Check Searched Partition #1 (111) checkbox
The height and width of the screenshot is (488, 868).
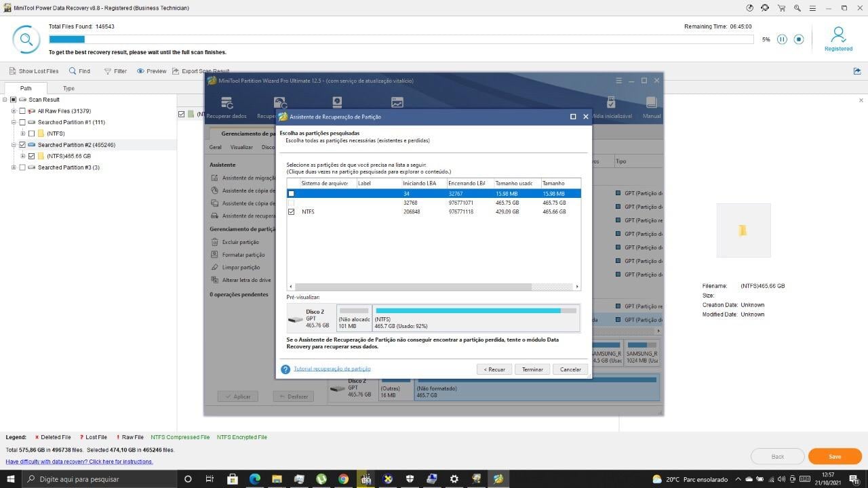coord(22,123)
